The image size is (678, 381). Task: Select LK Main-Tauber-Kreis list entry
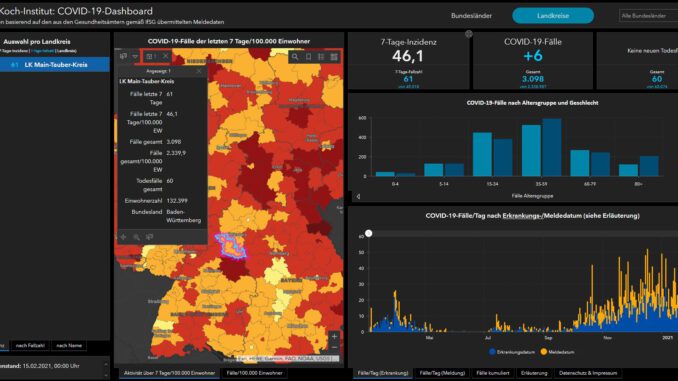click(55, 64)
